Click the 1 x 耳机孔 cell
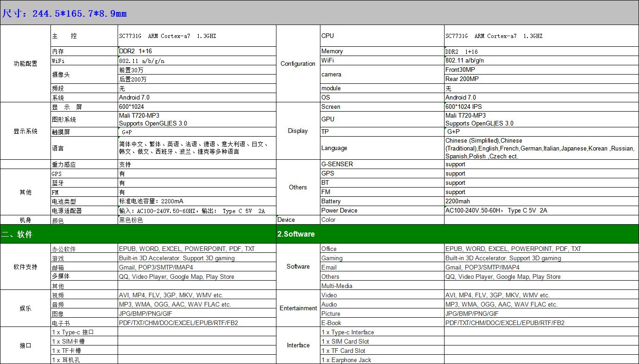Viewport: 639px width, 364px height. [x=84, y=360]
